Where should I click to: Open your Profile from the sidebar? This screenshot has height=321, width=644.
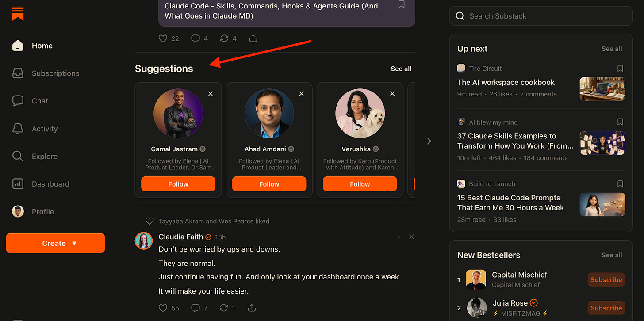pos(43,211)
